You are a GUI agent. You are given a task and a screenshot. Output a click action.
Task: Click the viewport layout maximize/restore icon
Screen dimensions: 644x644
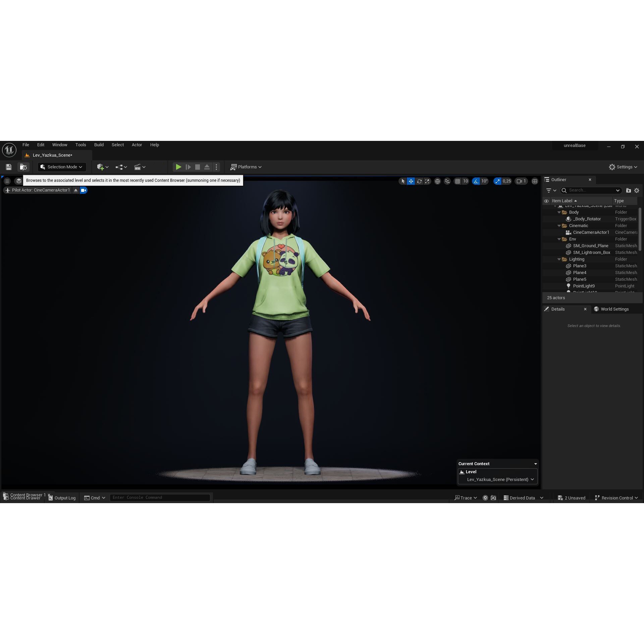[x=535, y=181]
